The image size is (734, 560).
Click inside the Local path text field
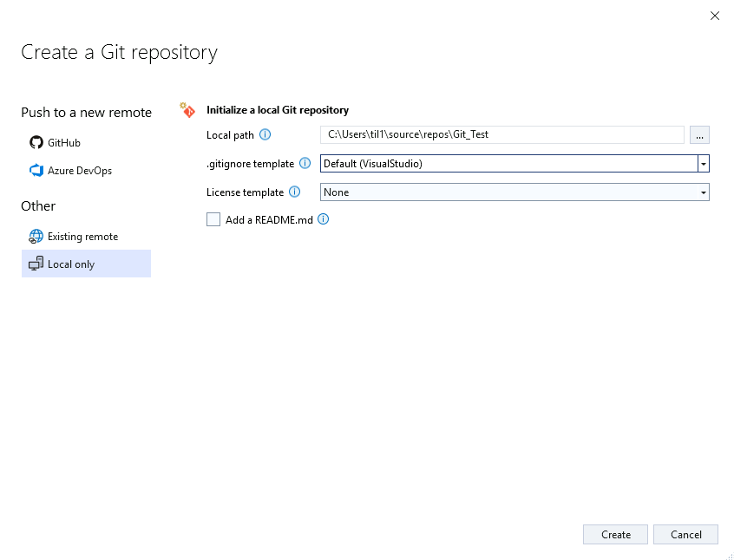(501, 134)
